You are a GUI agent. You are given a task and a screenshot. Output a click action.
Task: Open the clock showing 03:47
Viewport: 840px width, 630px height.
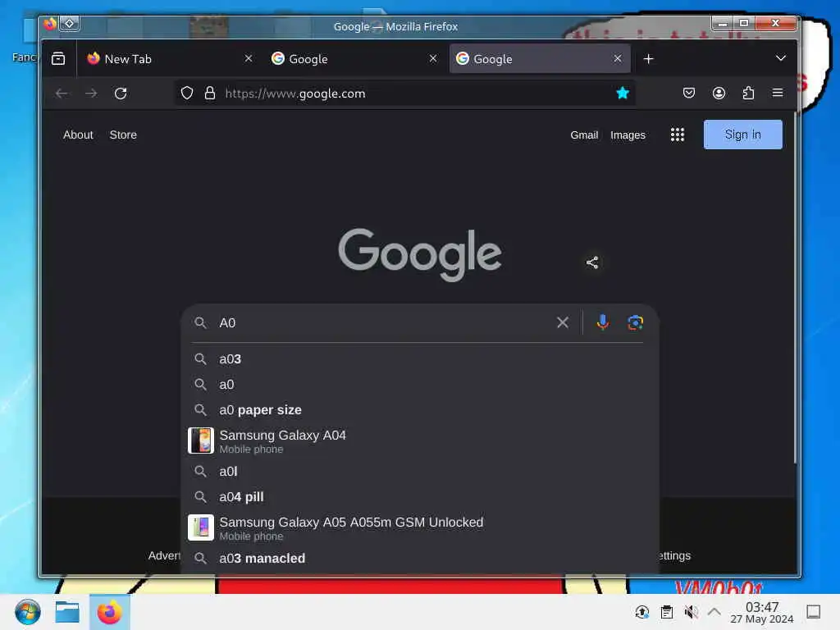[761, 612]
